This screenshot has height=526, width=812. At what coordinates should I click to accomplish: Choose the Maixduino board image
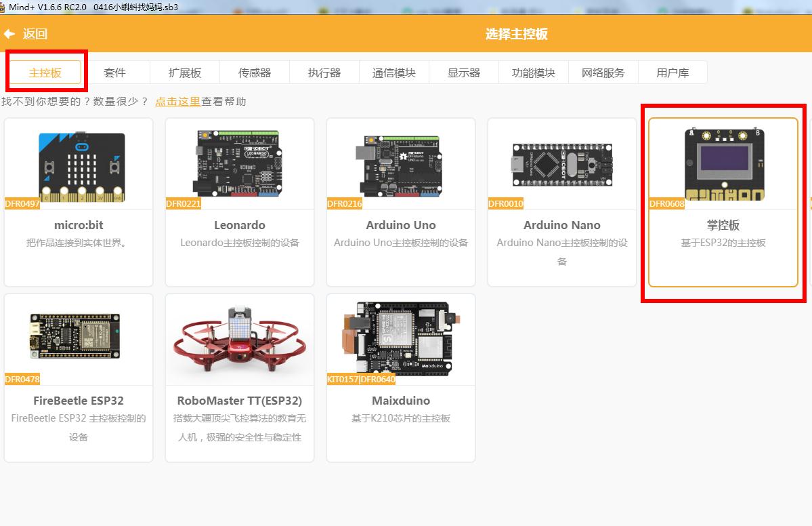[x=401, y=338]
